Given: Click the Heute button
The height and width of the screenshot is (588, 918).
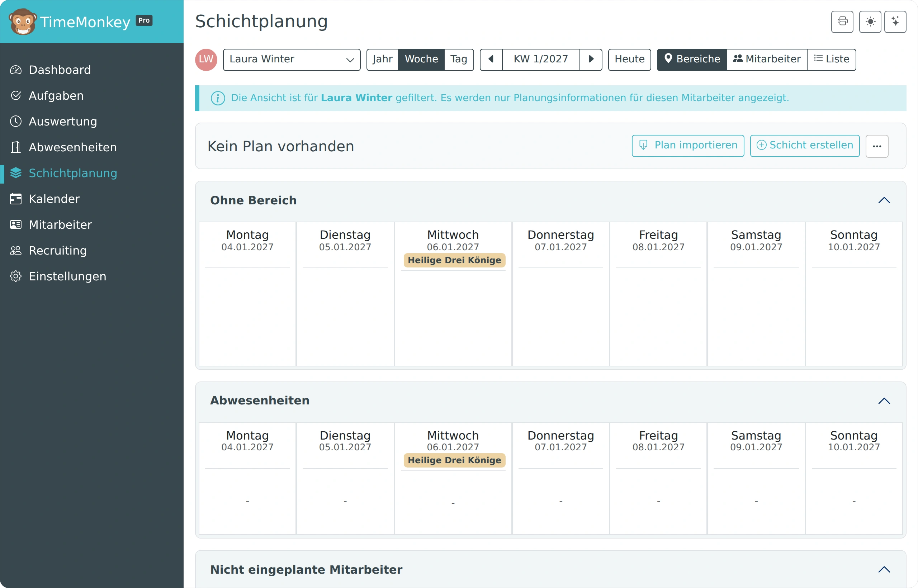Looking at the screenshot, I should [x=629, y=60].
